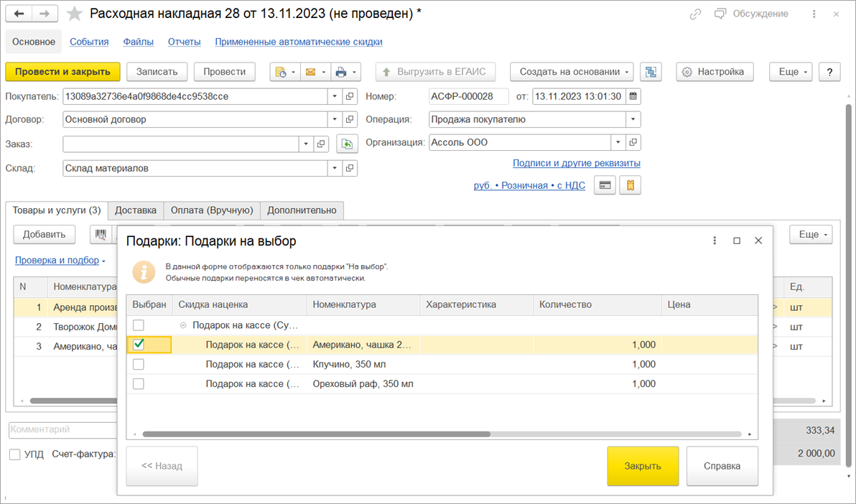Add document to favorites with star icon

tap(74, 14)
